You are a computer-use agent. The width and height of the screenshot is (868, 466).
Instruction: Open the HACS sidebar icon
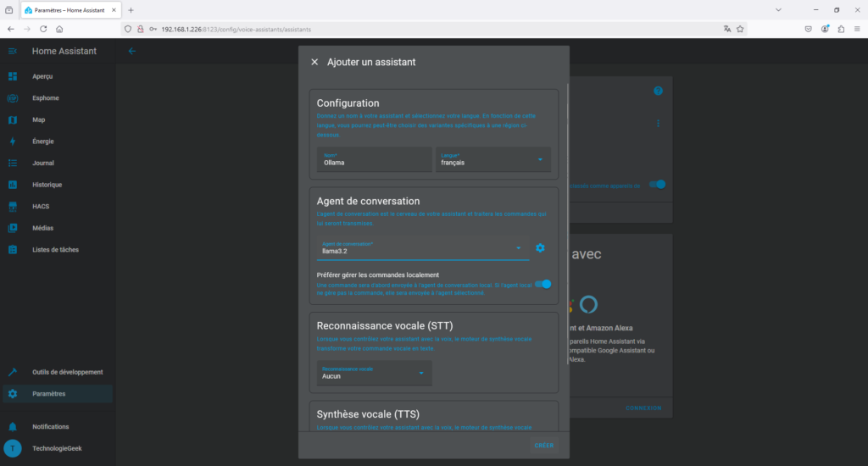point(13,206)
